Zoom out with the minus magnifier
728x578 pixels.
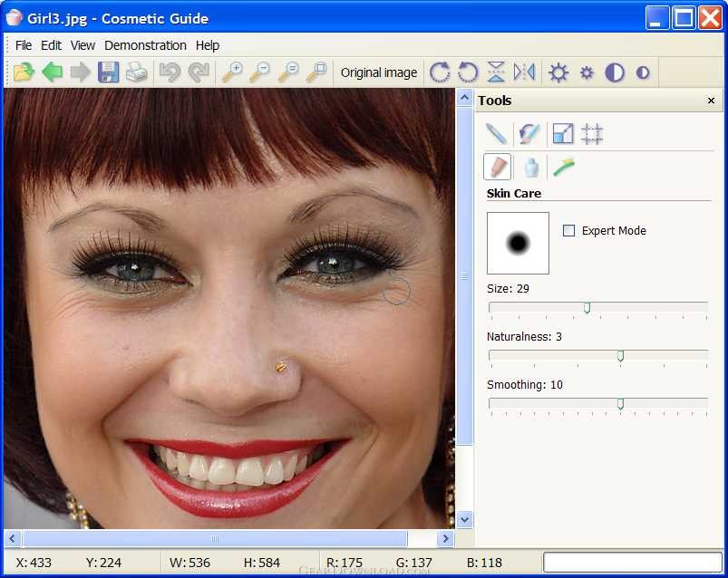point(260,72)
